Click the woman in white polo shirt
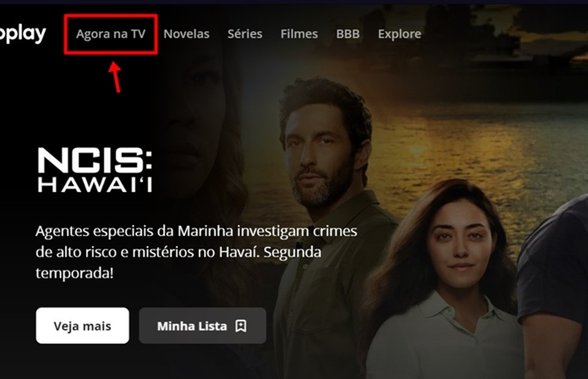 pos(445,282)
